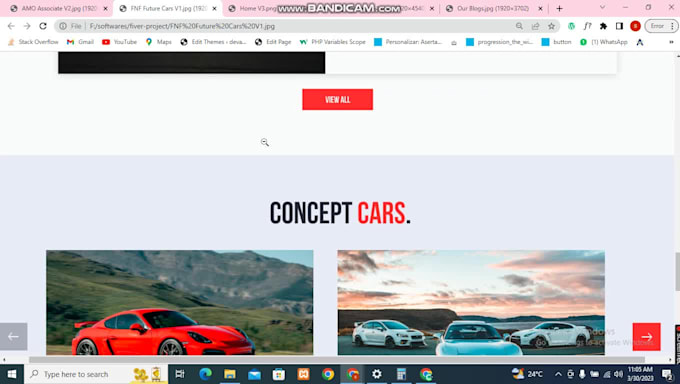Screen dimensions: 680x384
Task: Open the Personalizar: Aserta bookmark
Action: (x=408, y=42)
